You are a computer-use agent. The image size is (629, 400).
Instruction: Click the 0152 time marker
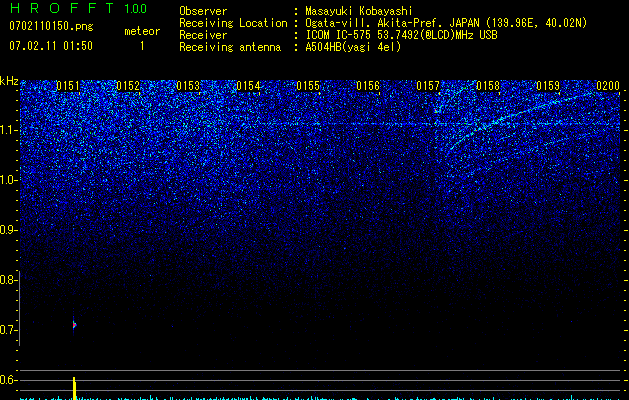(x=128, y=86)
